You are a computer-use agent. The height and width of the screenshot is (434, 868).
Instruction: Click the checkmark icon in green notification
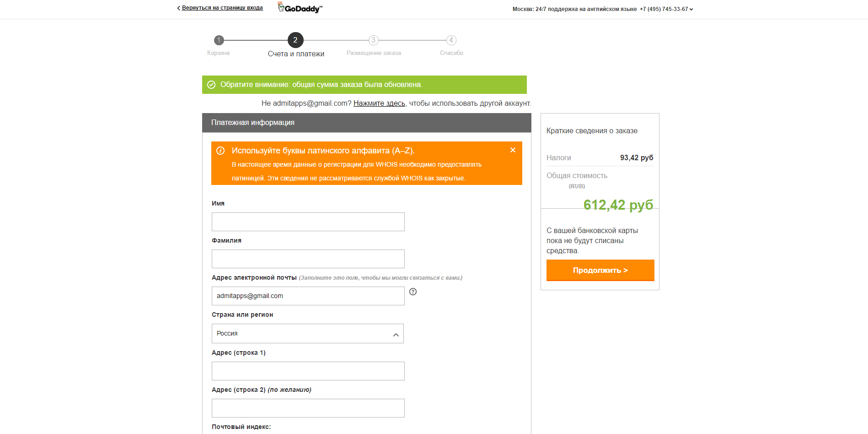coord(212,84)
